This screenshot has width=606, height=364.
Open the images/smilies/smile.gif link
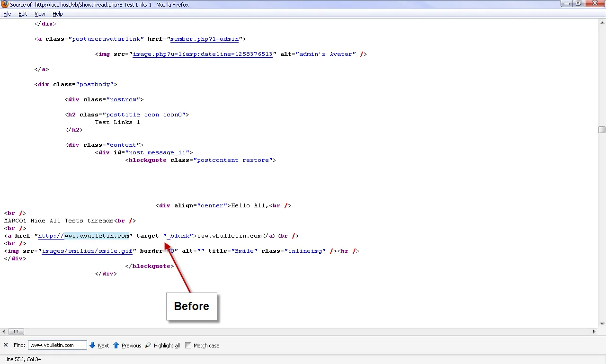[x=87, y=251]
